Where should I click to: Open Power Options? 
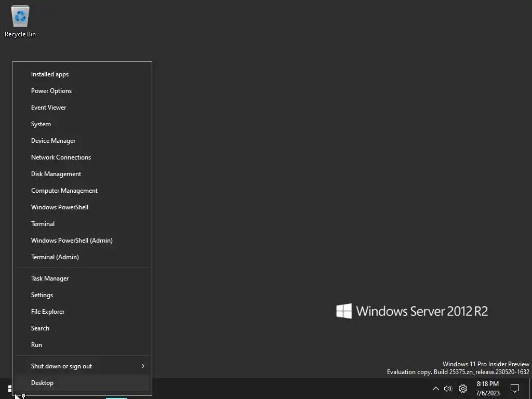(x=82, y=91)
